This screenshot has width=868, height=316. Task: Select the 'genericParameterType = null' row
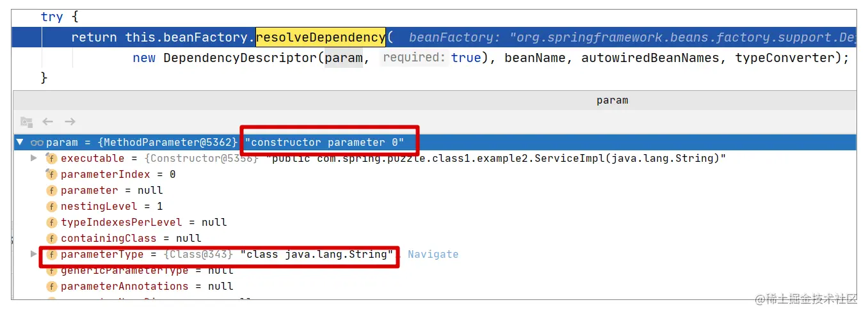coord(435,270)
